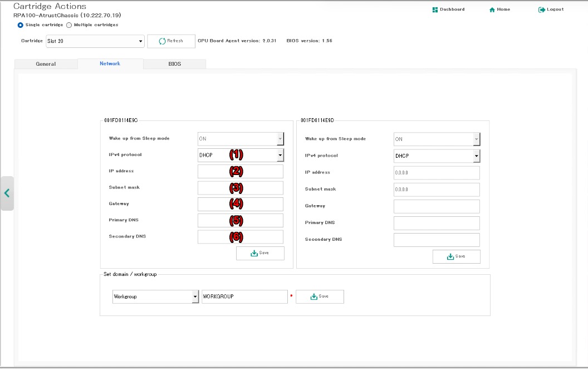Viewport: 588px width, 369px height.
Task: Save settings for adapter 001FD8114E9D
Action: click(x=456, y=256)
